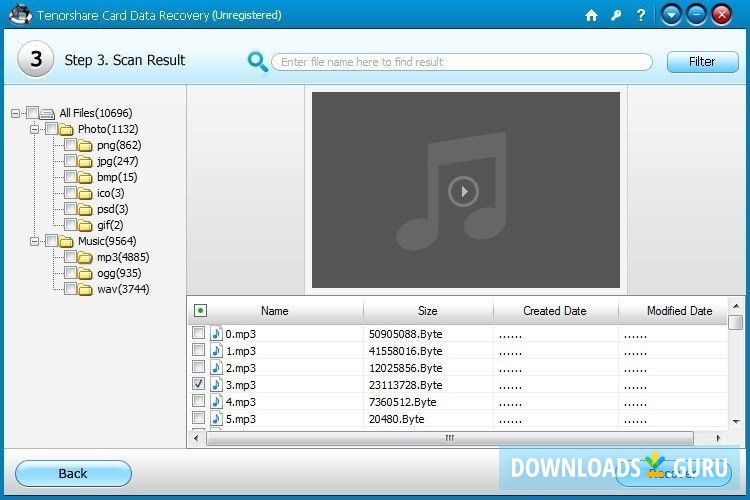Sort by the Created Date column header

point(555,311)
